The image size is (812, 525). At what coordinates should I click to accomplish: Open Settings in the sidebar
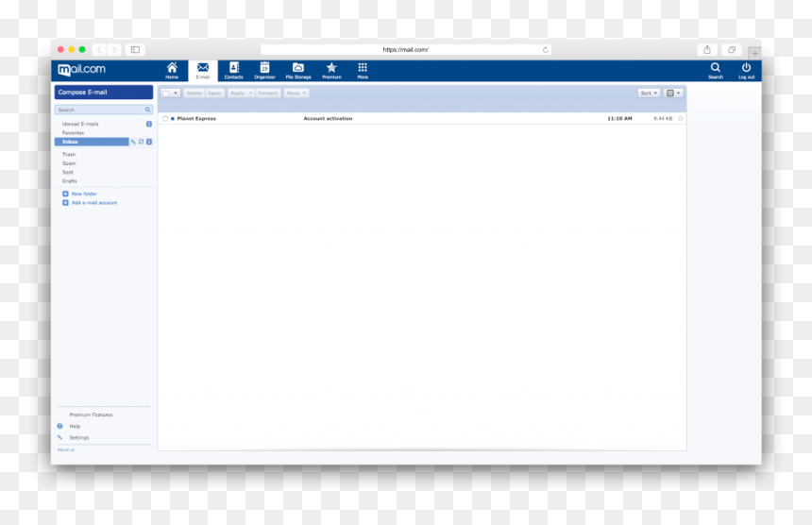coord(79,437)
